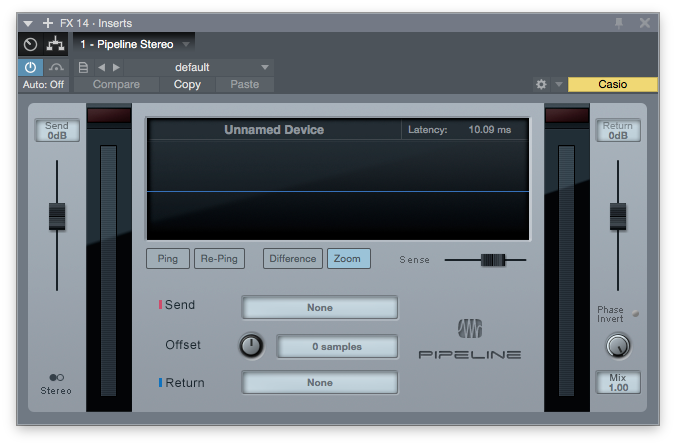Click the preset file icon

coord(83,67)
